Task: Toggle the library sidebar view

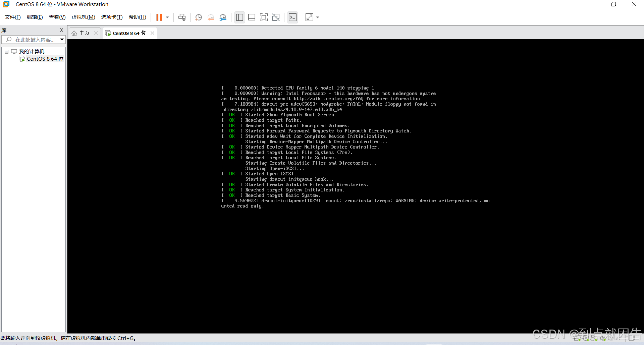Action: pyautogui.click(x=239, y=17)
